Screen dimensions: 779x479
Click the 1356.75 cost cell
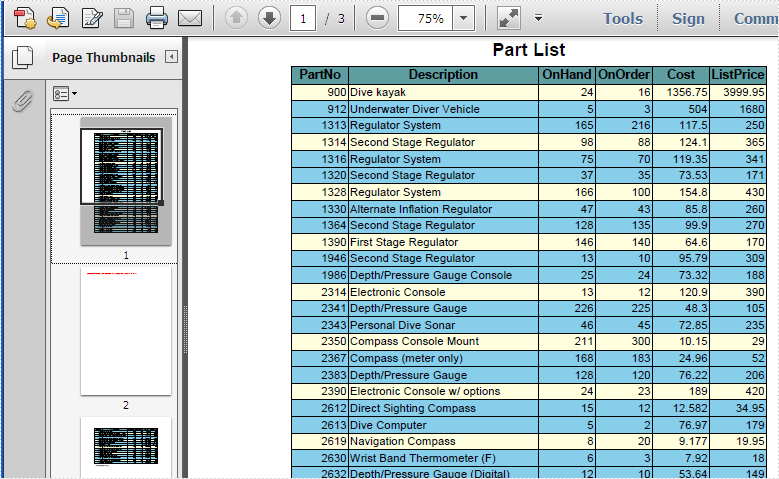[681, 92]
